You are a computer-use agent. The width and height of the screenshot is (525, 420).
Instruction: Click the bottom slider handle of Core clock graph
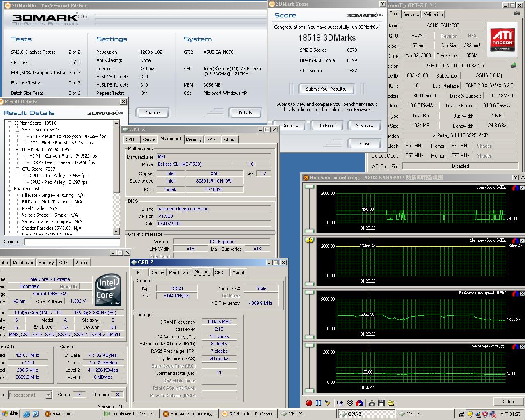pyautogui.click(x=310, y=231)
